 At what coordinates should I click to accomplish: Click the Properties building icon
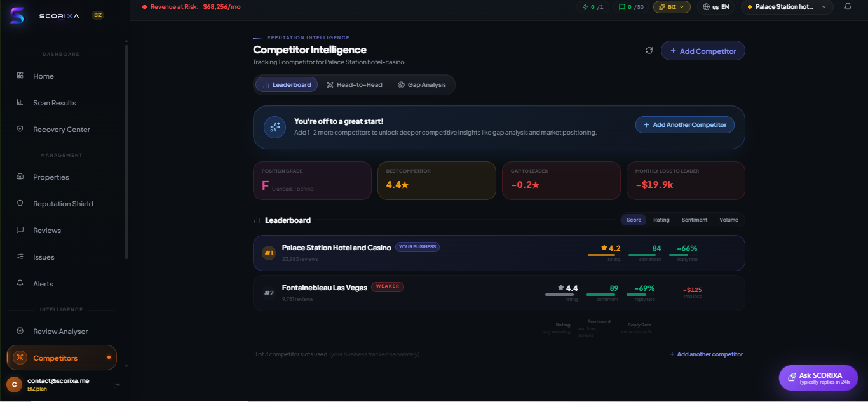(20, 177)
